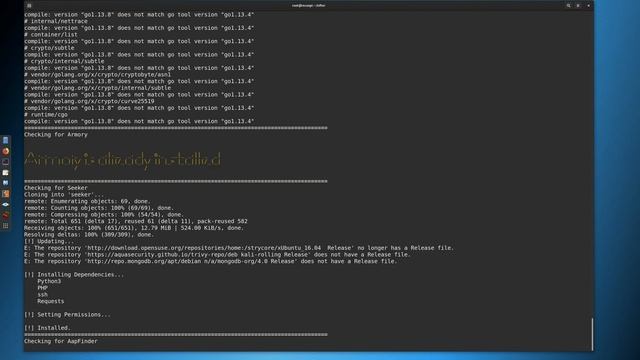Viewport: 640px width, 360px height.
Task: Click the '[!] Updating...' line
Action: (x=49, y=241)
